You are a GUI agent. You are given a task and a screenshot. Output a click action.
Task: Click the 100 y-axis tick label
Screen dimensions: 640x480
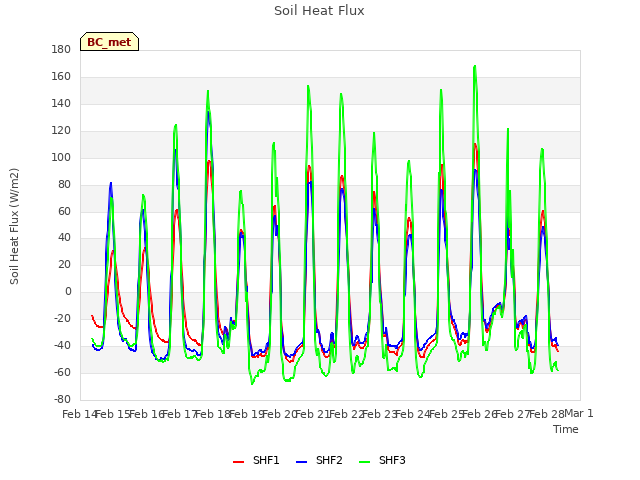61,158
